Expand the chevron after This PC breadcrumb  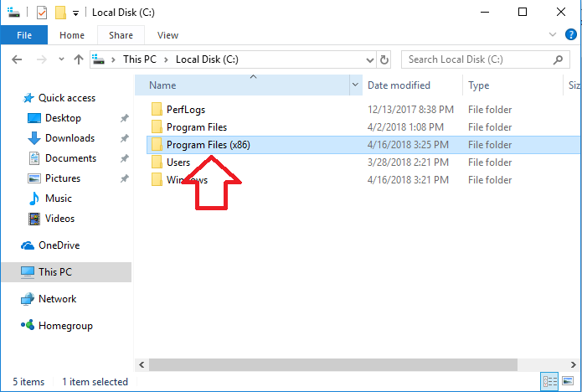[x=167, y=59]
